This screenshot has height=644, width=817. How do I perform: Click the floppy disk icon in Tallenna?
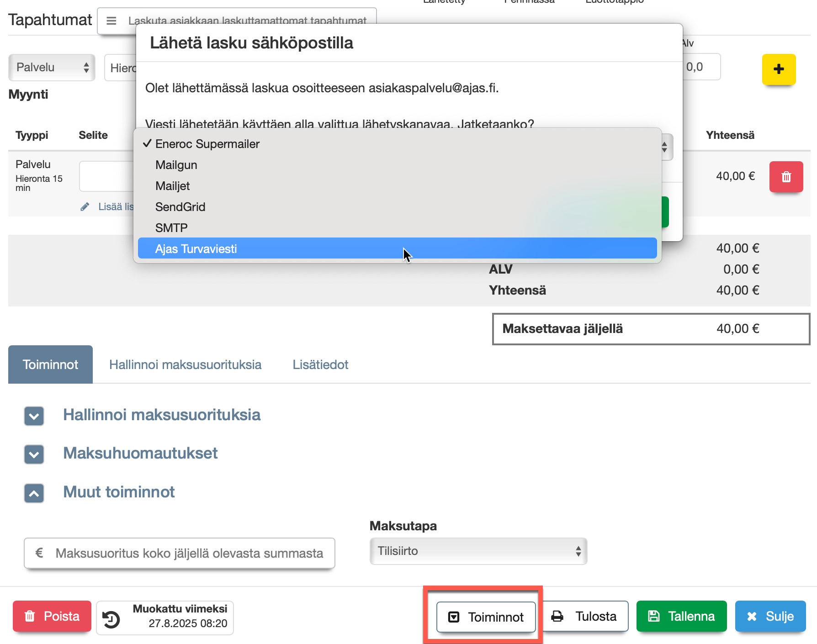point(654,617)
